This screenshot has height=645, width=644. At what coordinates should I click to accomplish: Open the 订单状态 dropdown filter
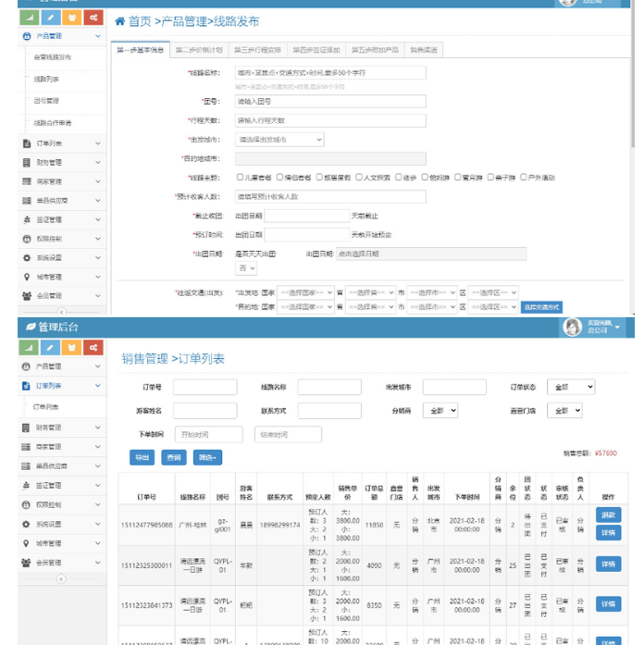[570, 387]
